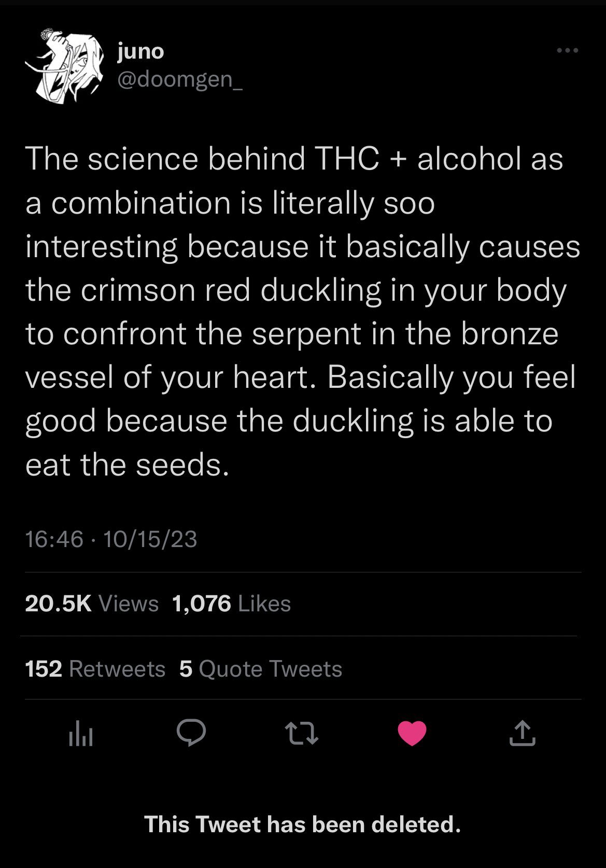Image resolution: width=606 pixels, height=868 pixels.
Task: Tap the share upload icon
Action: [522, 733]
